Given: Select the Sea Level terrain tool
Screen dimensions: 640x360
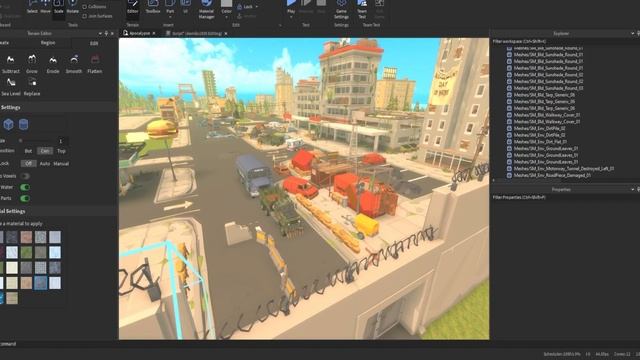Looking at the screenshot, I should (x=11, y=87).
